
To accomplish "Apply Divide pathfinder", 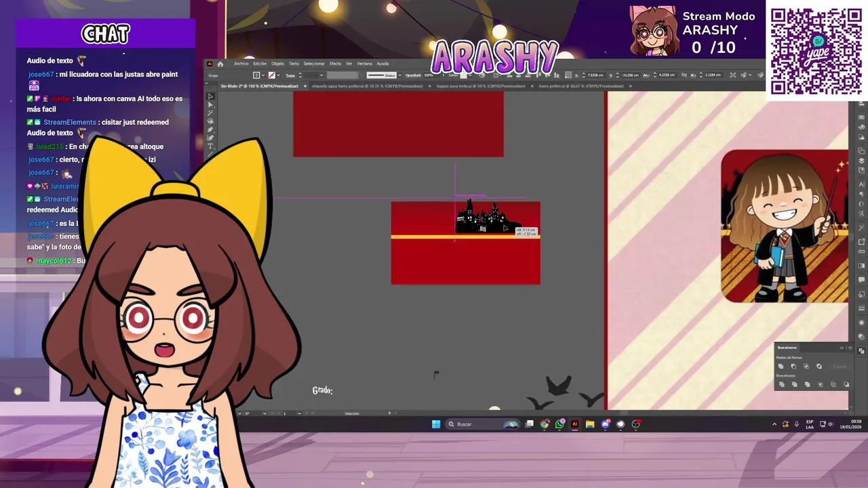I will coord(782,384).
